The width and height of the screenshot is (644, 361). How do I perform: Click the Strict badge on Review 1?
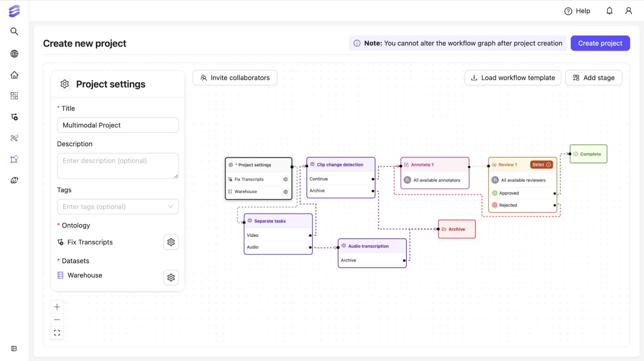click(541, 165)
